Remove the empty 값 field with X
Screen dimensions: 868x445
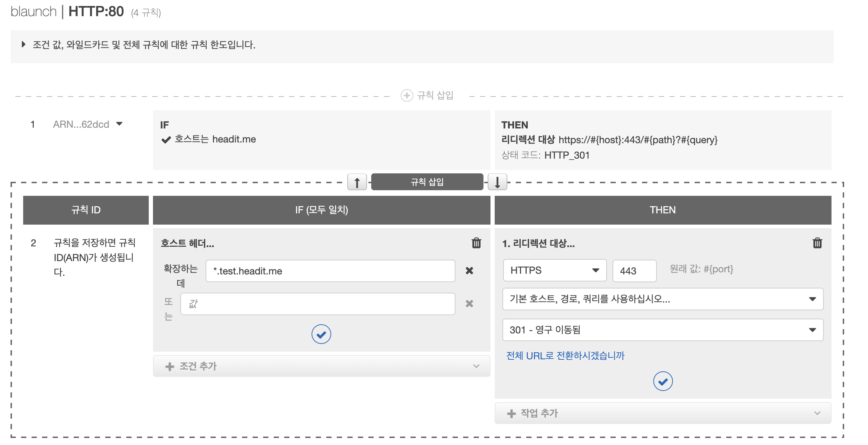click(469, 304)
